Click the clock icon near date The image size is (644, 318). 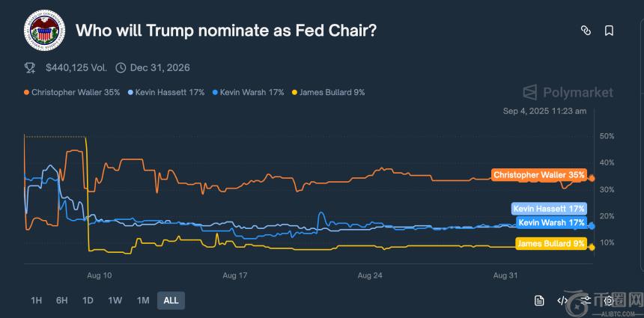click(x=121, y=67)
